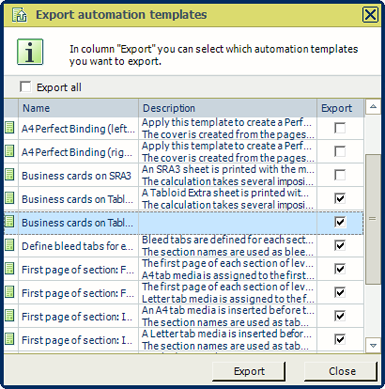
Task: Click the Close button
Action: [342, 371]
